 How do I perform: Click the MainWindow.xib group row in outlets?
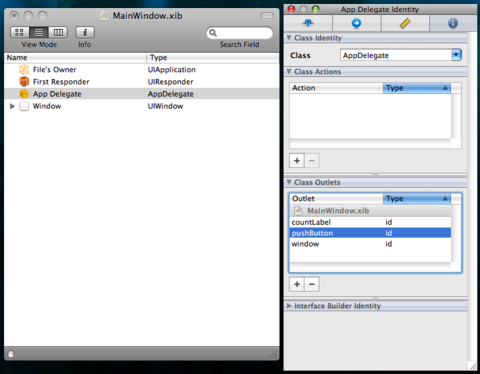point(370,211)
